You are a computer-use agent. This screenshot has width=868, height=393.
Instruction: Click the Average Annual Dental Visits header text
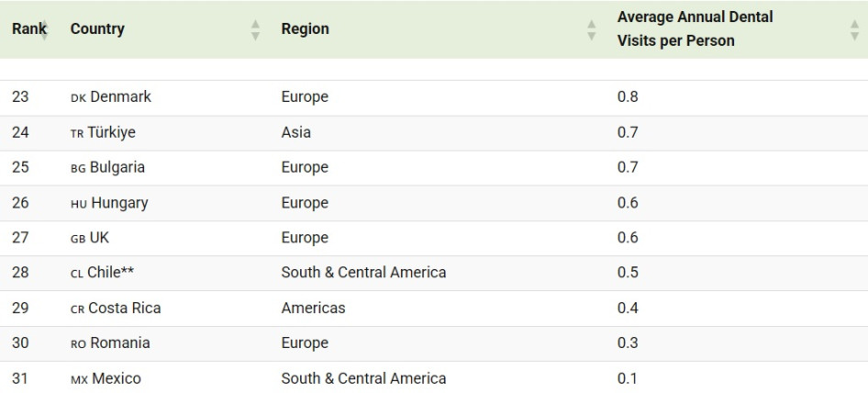tap(695, 28)
